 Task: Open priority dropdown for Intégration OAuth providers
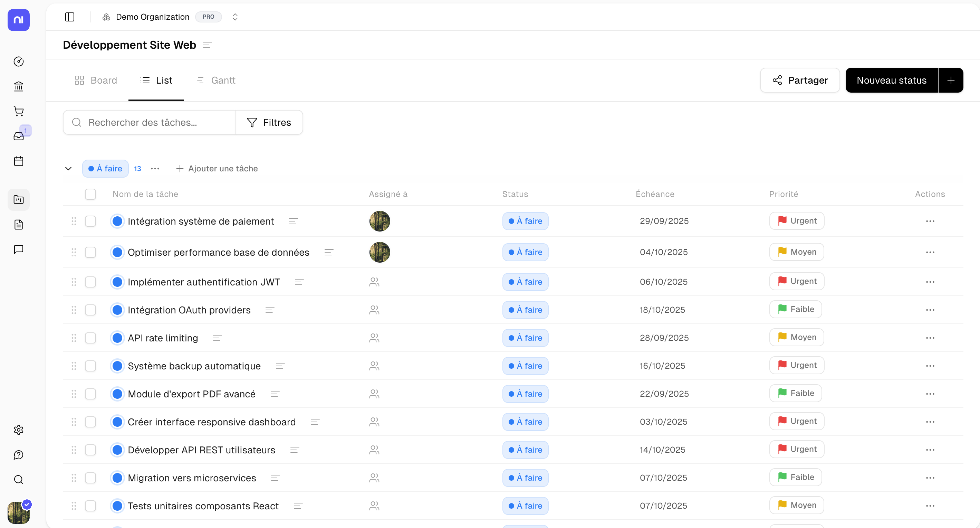[x=795, y=310]
